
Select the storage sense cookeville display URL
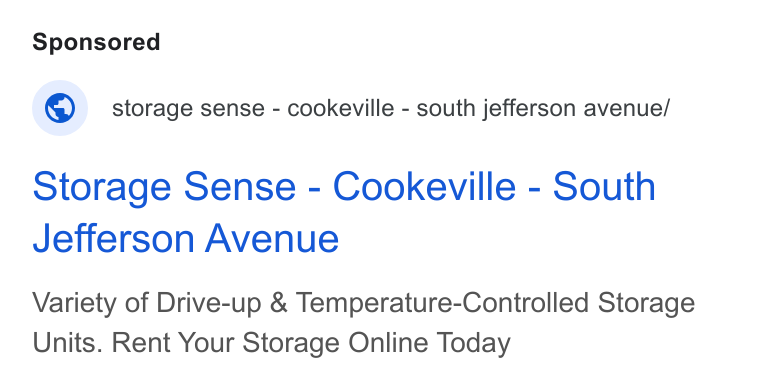pos(391,108)
